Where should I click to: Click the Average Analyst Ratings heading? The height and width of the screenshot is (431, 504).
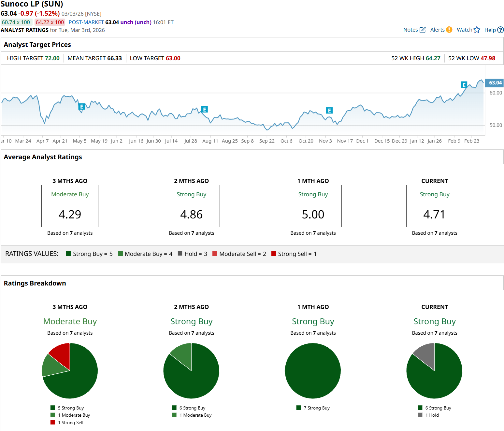coord(43,157)
